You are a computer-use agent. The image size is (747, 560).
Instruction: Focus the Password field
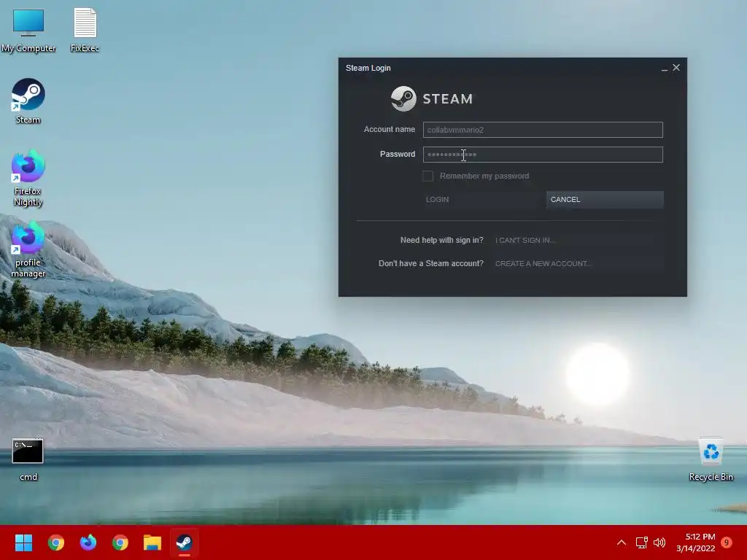(x=543, y=155)
